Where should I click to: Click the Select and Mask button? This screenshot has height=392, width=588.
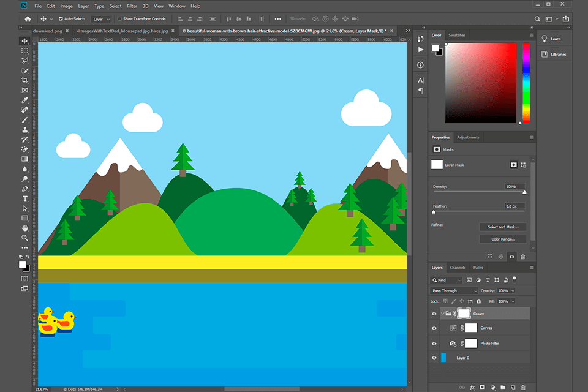503,227
